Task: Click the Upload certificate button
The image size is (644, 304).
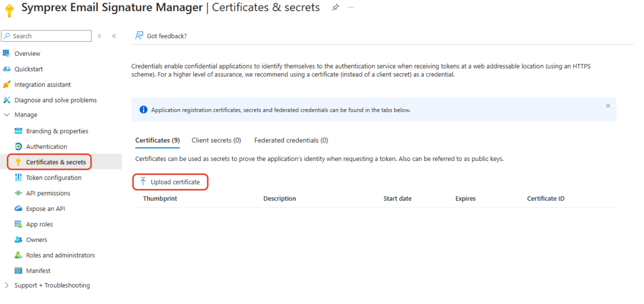Action: [170, 182]
